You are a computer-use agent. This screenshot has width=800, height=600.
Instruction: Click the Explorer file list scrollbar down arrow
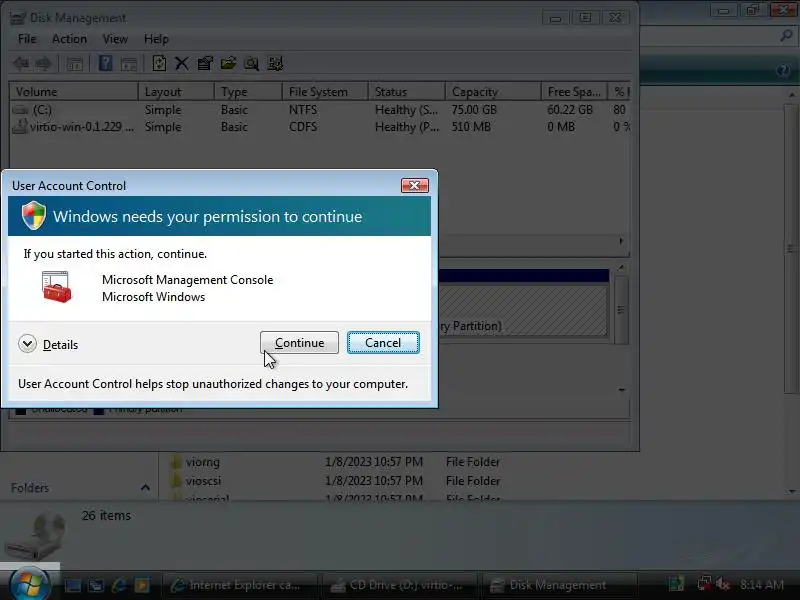[x=792, y=491]
